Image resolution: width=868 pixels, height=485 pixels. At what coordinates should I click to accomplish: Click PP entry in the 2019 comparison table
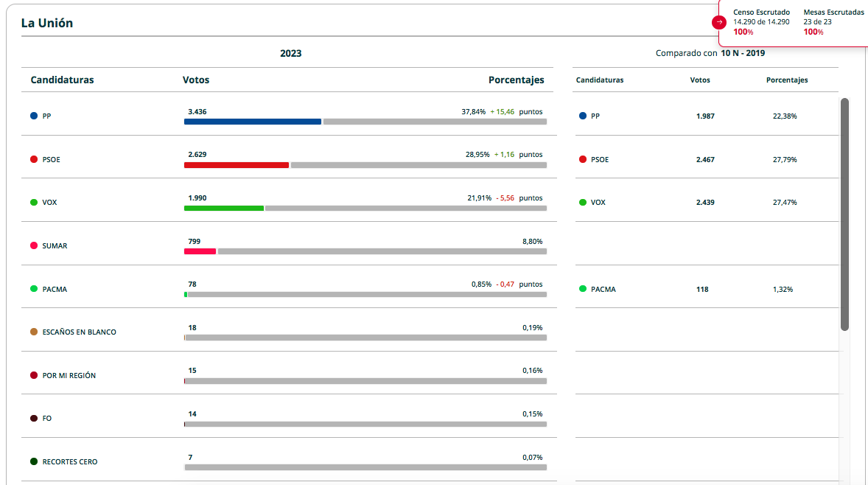tap(595, 116)
